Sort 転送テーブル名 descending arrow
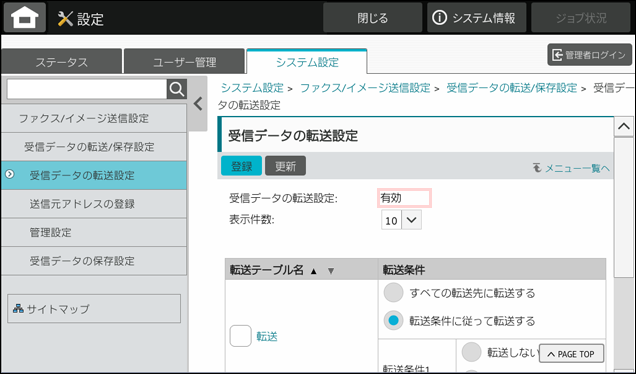Viewport: 636px width, 374px height. pos(331,271)
